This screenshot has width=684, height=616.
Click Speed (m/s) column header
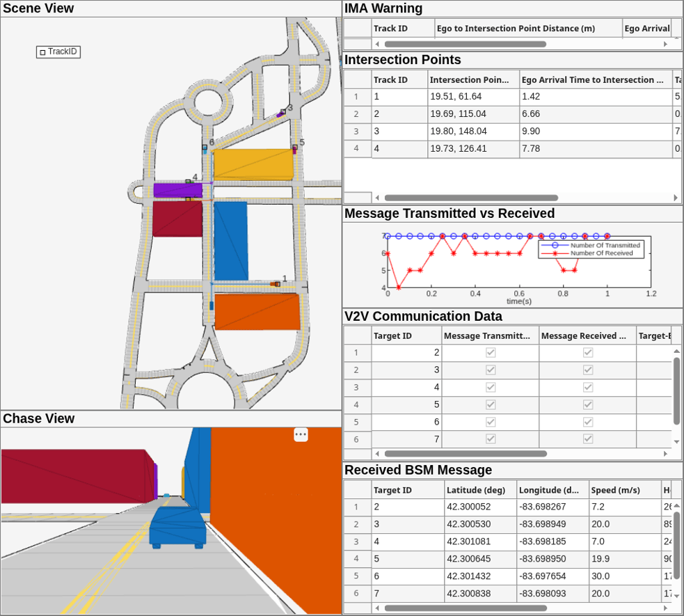[625, 490]
